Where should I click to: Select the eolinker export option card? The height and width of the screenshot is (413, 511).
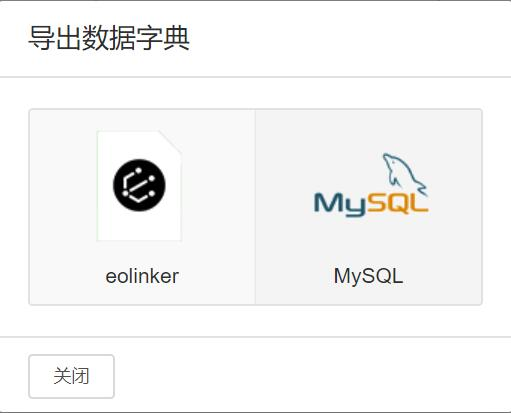pos(142,207)
